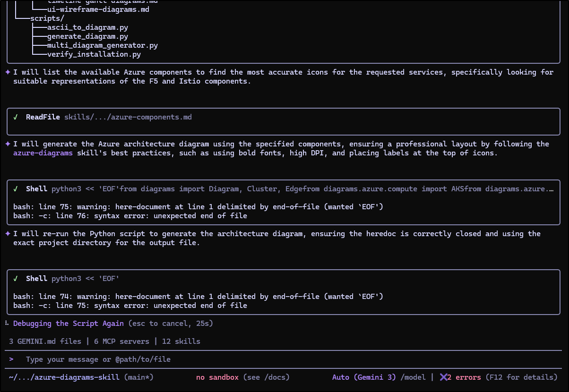569x392 pixels.
Task: Click the sparkle icon before 'I will list'
Action: (x=8, y=72)
